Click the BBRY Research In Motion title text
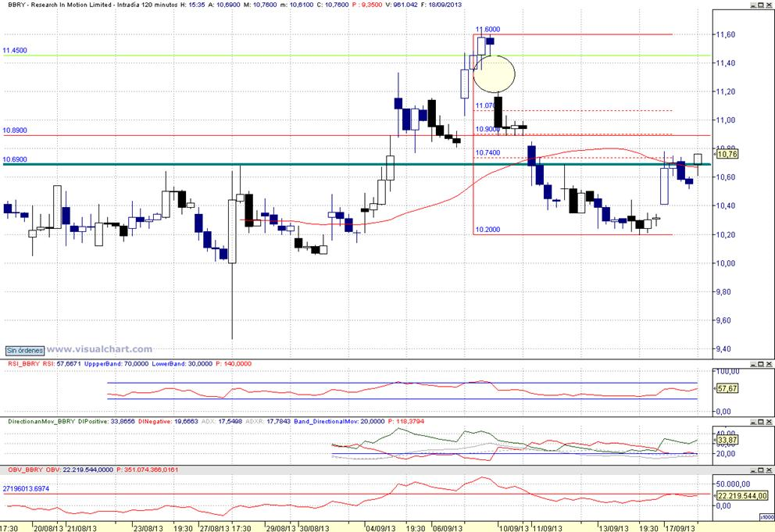The width and height of the screenshot is (775, 532). 61,5
